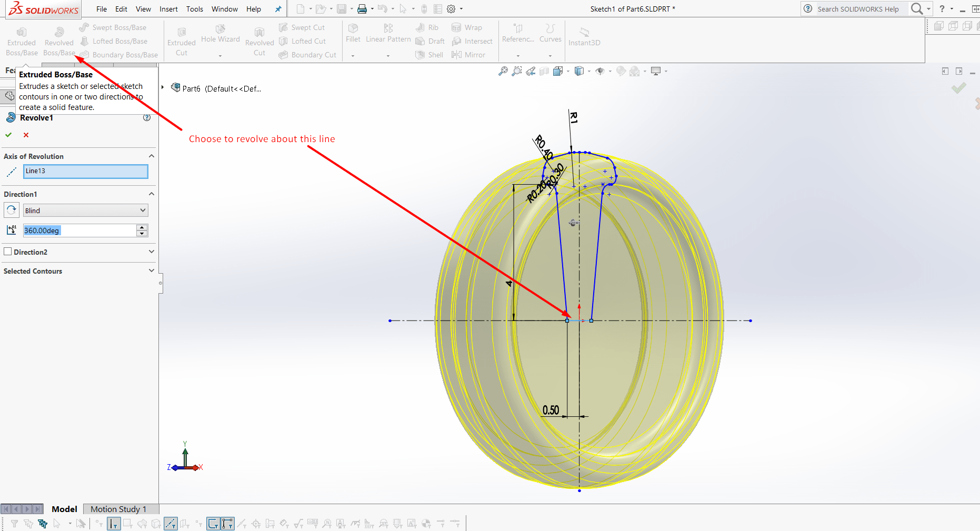The width and height of the screenshot is (980, 531).
Task: Cancel Revolve1 with the red X
Action: [26, 135]
